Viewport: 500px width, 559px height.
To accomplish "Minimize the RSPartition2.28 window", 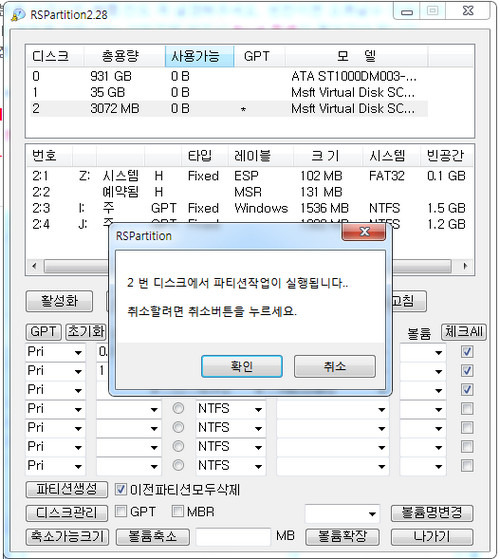I will pyautogui.click(x=407, y=11).
